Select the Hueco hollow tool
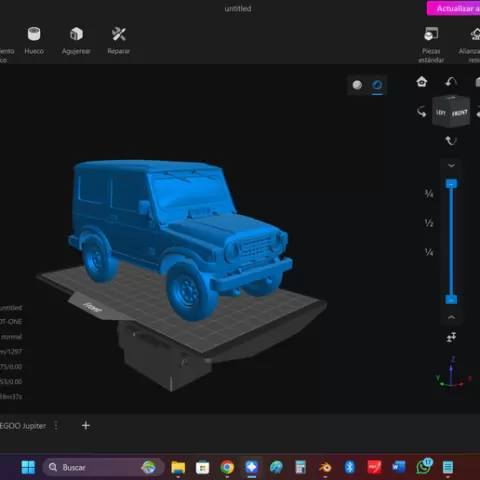 (34, 40)
